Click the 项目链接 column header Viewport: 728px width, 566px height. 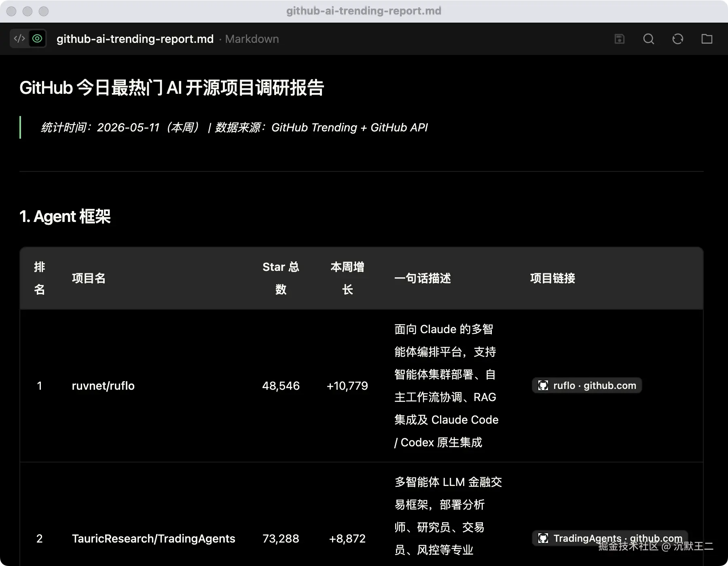[x=553, y=278]
